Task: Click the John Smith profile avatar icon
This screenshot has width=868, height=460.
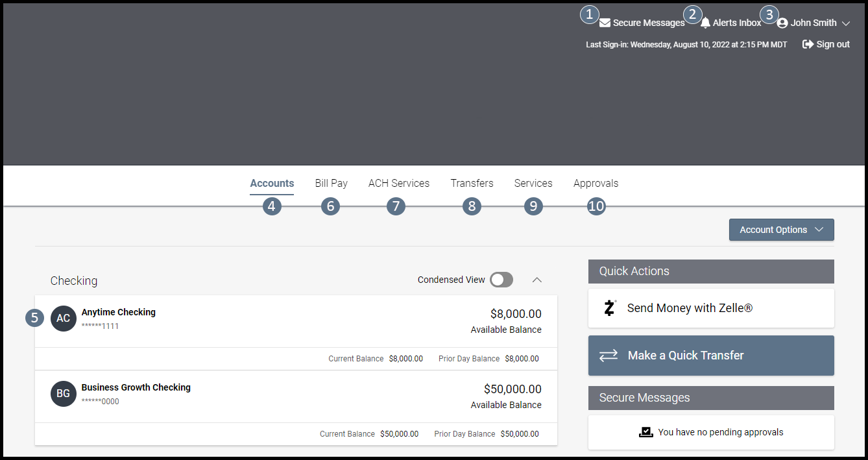Action: click(x=782, y=23)
